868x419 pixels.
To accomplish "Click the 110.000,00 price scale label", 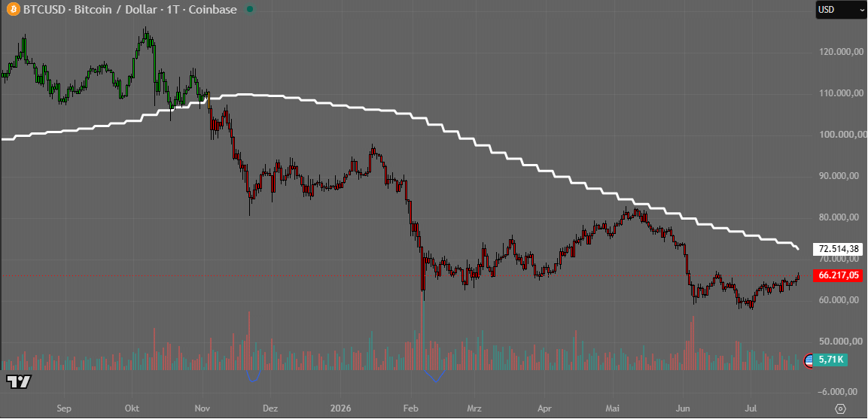I will [842, 93].
